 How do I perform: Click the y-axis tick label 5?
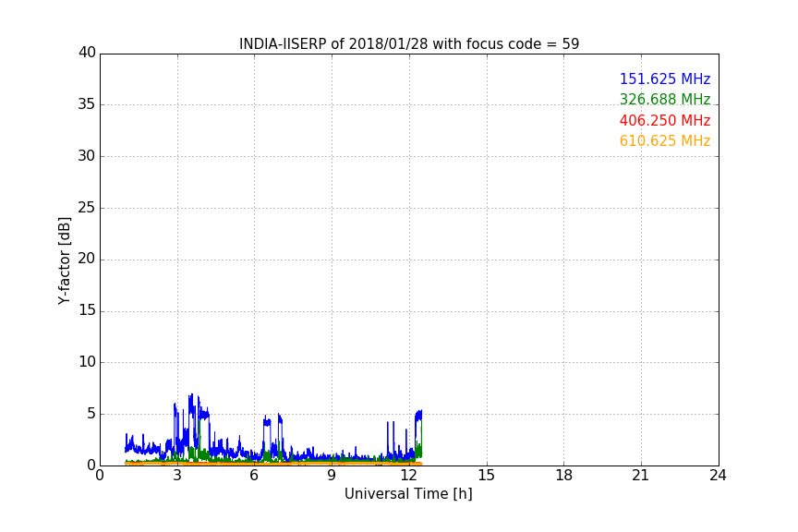click(91, 414)
